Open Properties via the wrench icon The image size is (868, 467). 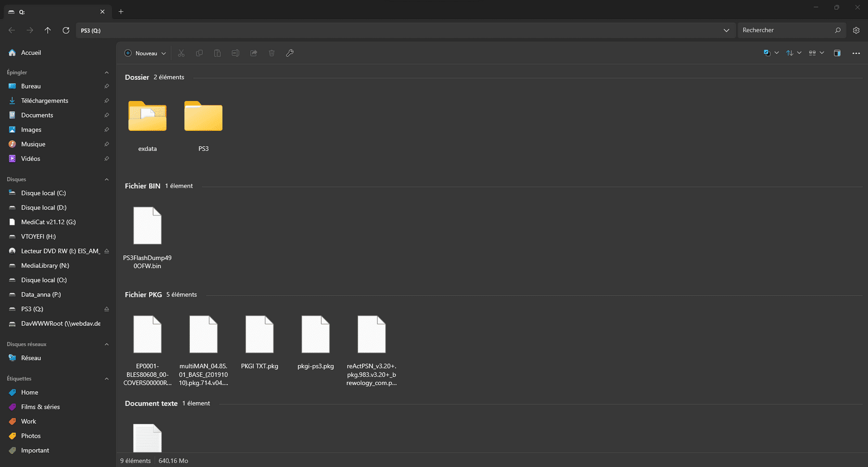pos(290,53)
